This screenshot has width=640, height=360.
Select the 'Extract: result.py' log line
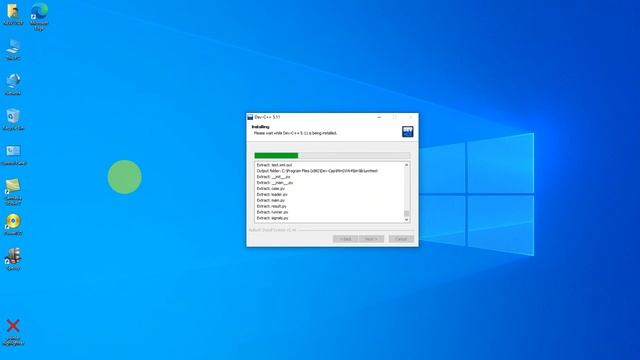click(272, 207)
